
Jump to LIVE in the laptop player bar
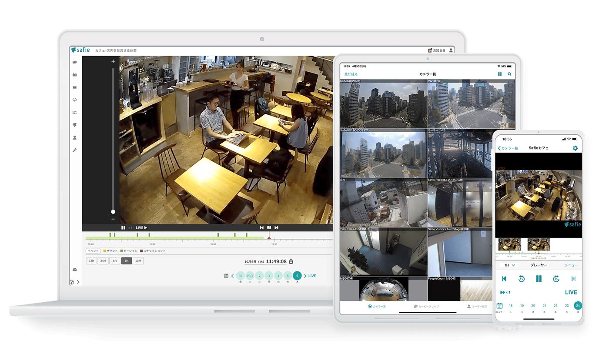141,227
